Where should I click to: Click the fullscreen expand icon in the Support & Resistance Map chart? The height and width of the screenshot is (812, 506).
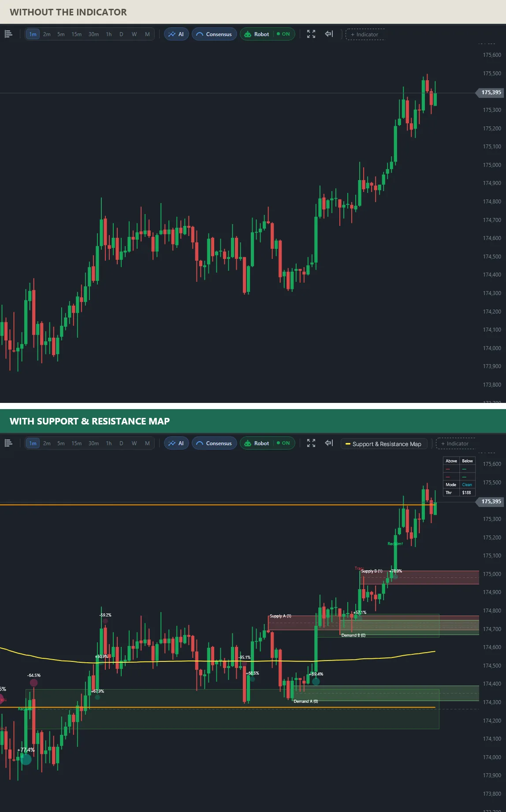pos(311,443)
